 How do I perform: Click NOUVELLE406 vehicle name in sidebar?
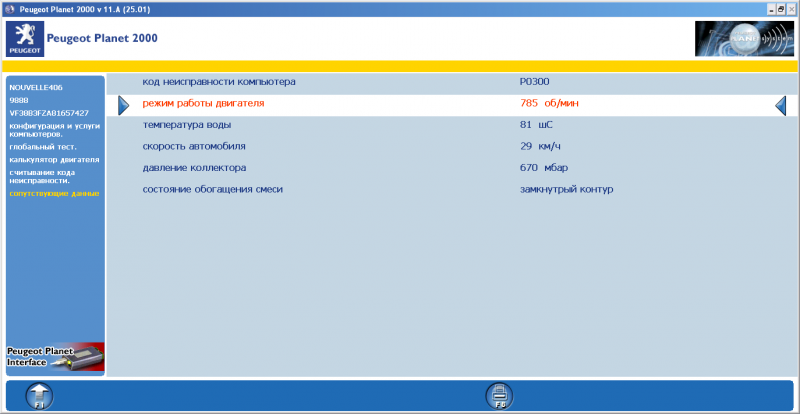point(36,88)
